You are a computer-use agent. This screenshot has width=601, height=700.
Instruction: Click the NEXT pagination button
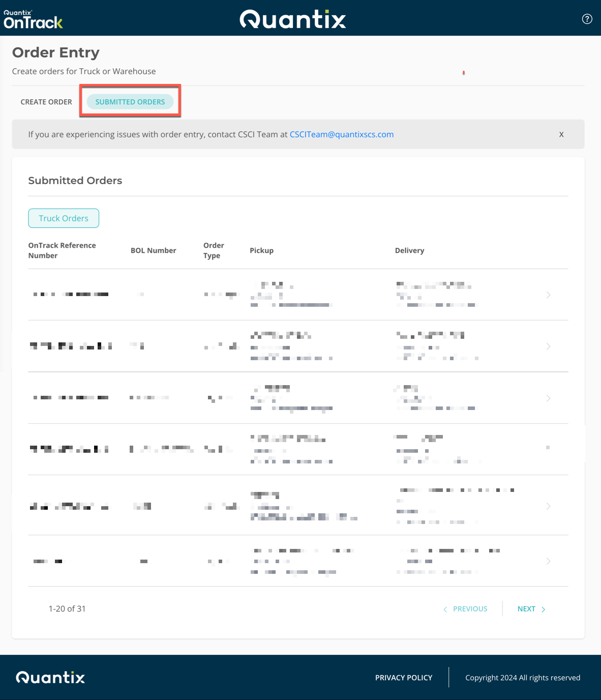526,608
